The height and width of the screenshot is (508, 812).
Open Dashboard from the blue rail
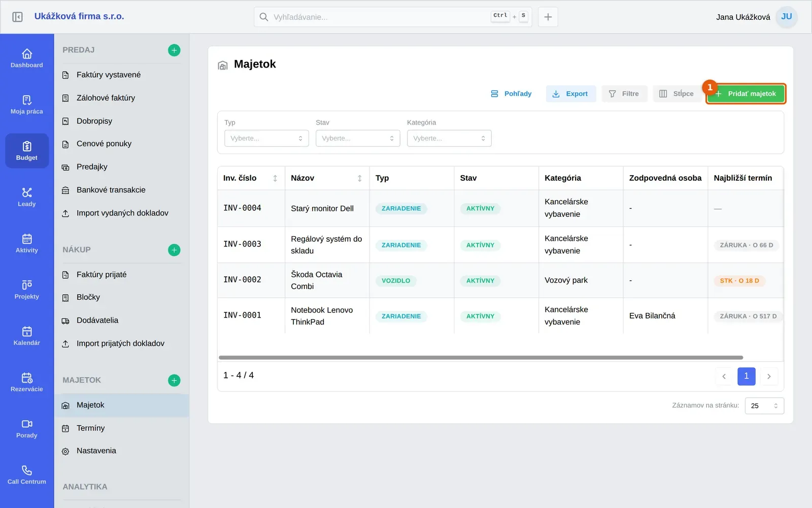pyautogui.click(x=27, y=58)
